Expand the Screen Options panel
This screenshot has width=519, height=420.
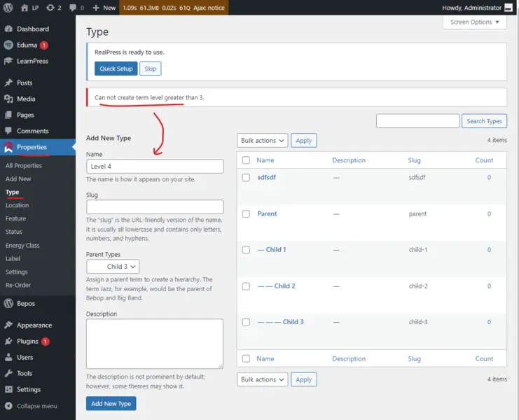tap(474, 22)
